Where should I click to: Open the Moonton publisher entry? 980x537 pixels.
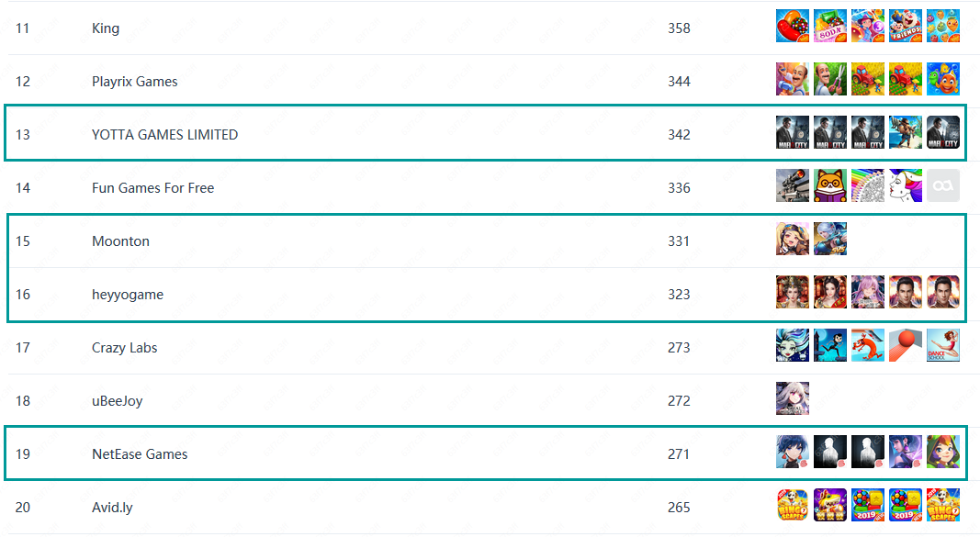pyautogui.click(x=120, y=241)
